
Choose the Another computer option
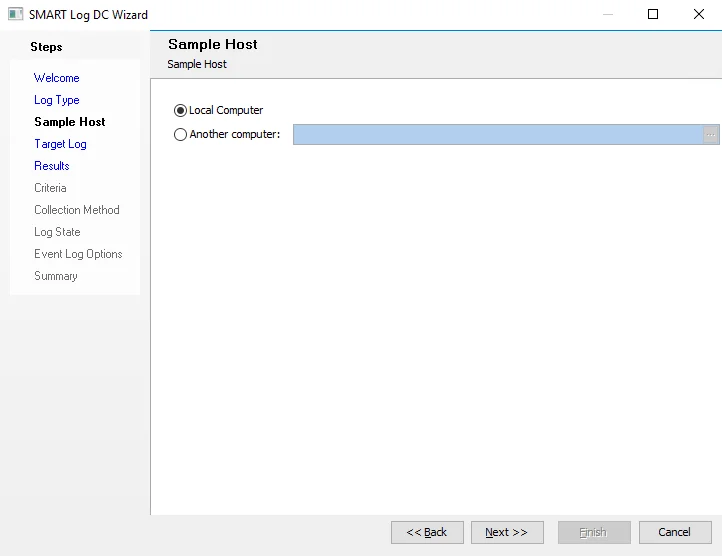click(x=180, y=135)
